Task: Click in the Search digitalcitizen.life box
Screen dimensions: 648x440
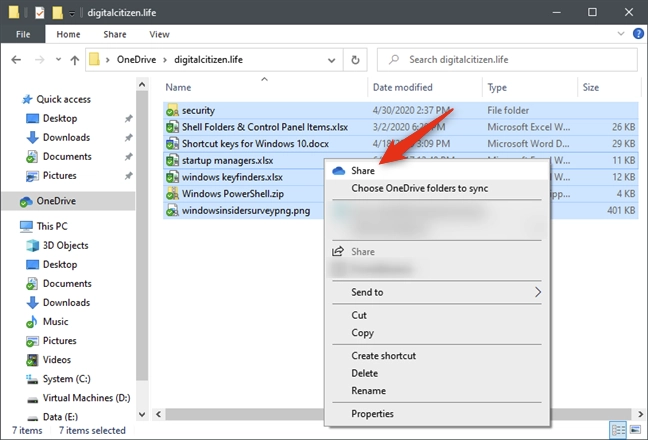Action: pos(507,60)
